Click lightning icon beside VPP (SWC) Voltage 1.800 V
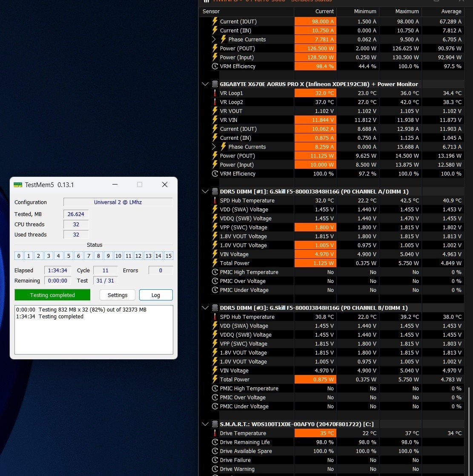Image resolution: width=473 pixels, height=476 pixels. [x=215, y=228]
